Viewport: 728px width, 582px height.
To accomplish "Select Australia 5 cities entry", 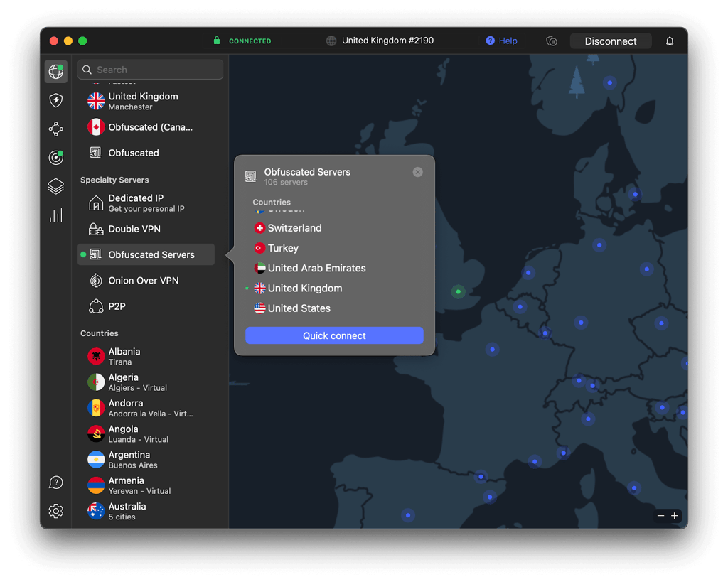I will click(146, 512).
